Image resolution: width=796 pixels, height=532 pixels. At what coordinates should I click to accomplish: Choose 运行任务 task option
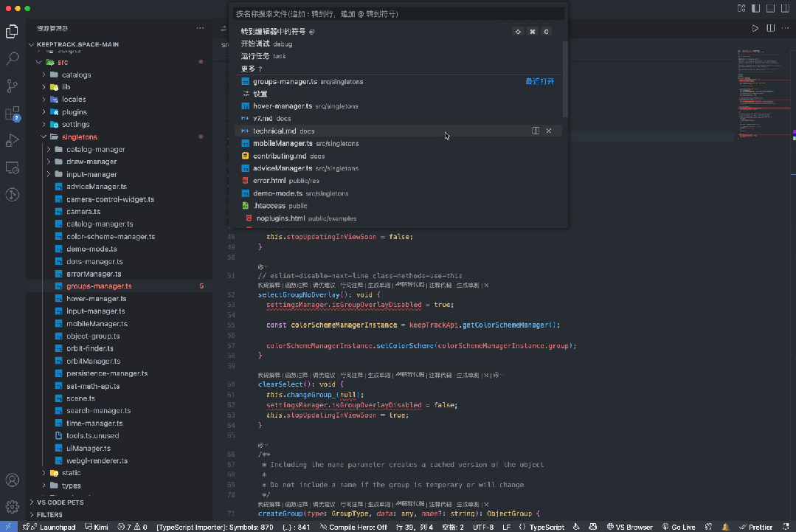[x=398, y=56]
